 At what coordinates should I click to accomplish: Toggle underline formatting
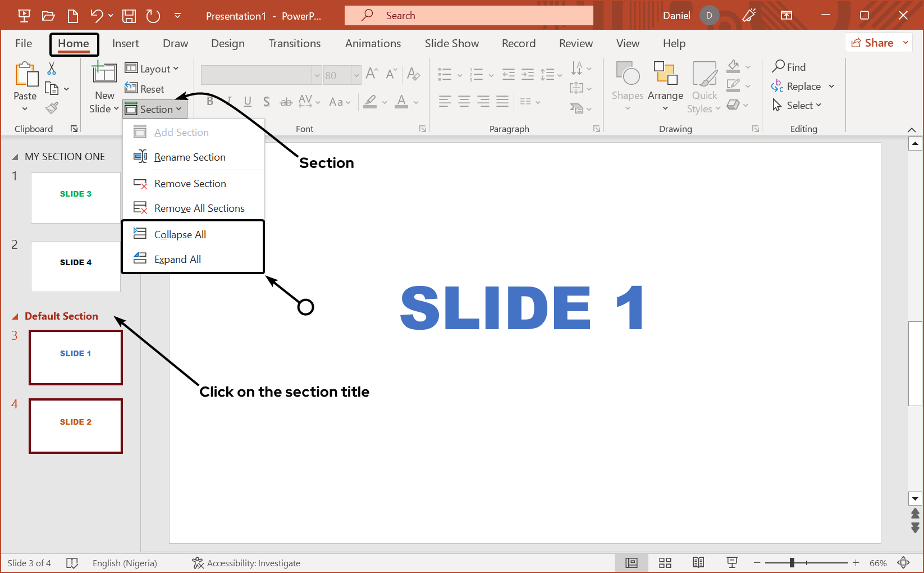coord(248,102)
